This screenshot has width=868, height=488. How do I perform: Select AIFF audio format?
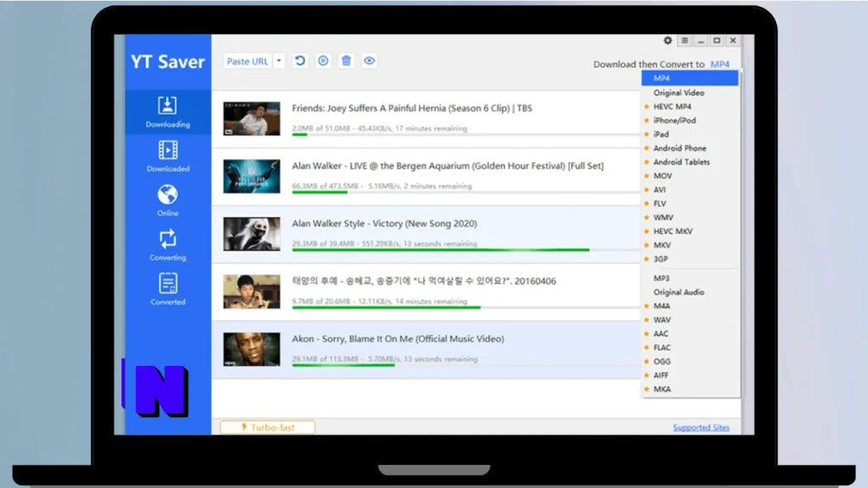coord(690,375)
